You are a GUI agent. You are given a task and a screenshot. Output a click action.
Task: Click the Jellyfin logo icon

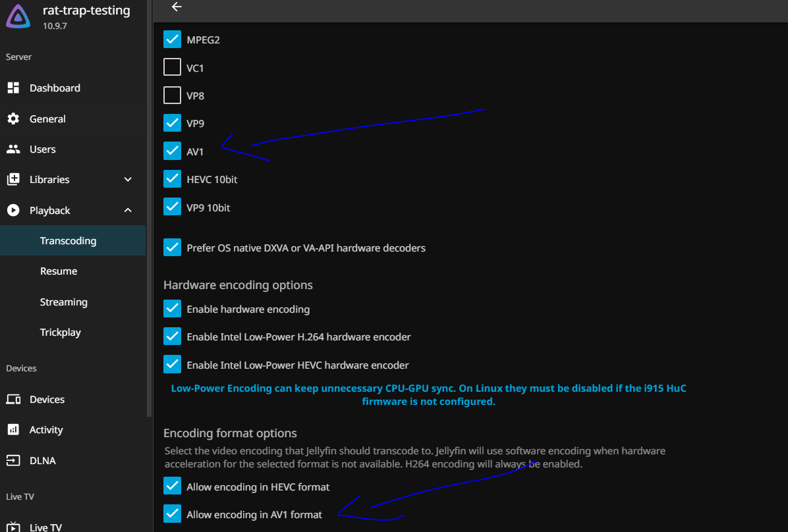(18, 16)
